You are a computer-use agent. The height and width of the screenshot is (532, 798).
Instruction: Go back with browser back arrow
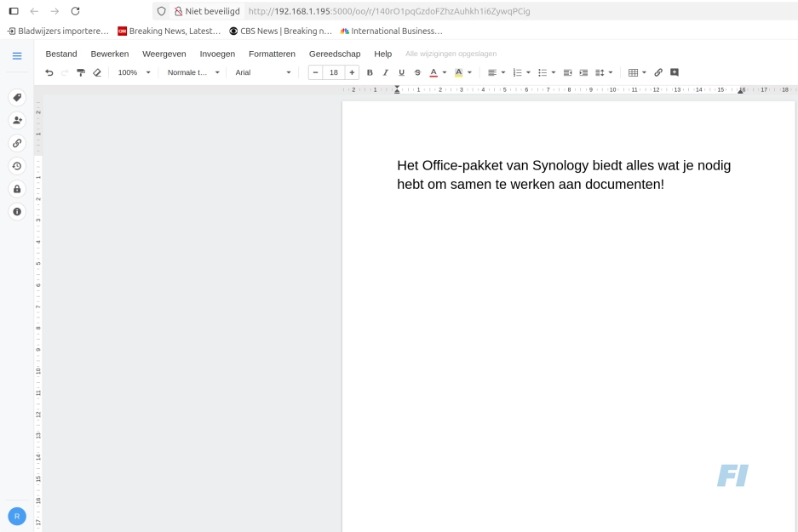point(34,11)
